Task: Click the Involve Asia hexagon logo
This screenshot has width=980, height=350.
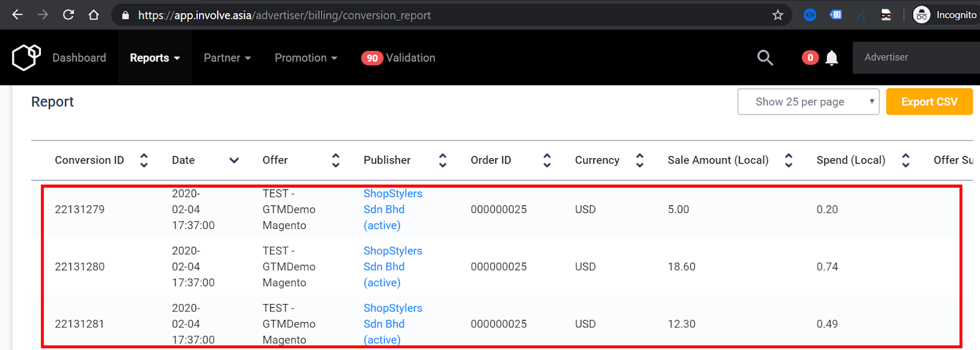Action: [26, 58]
